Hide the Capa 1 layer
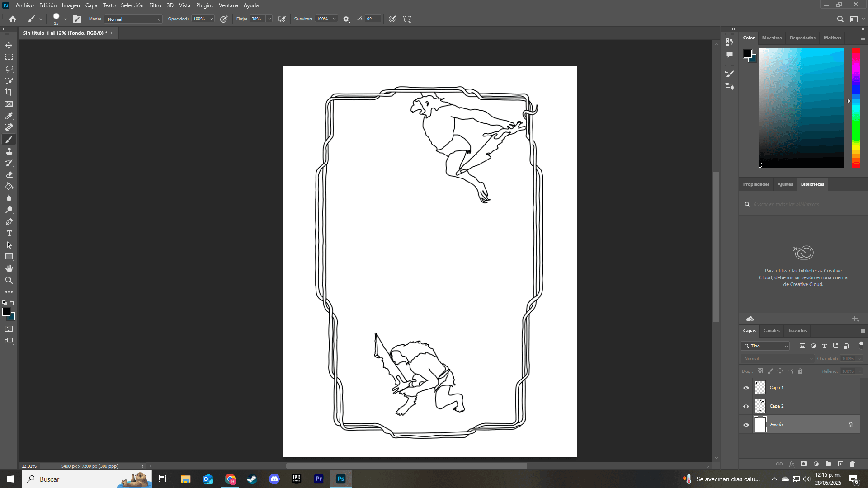This screenshot has height=488, width=868. (x=746, y=388)
